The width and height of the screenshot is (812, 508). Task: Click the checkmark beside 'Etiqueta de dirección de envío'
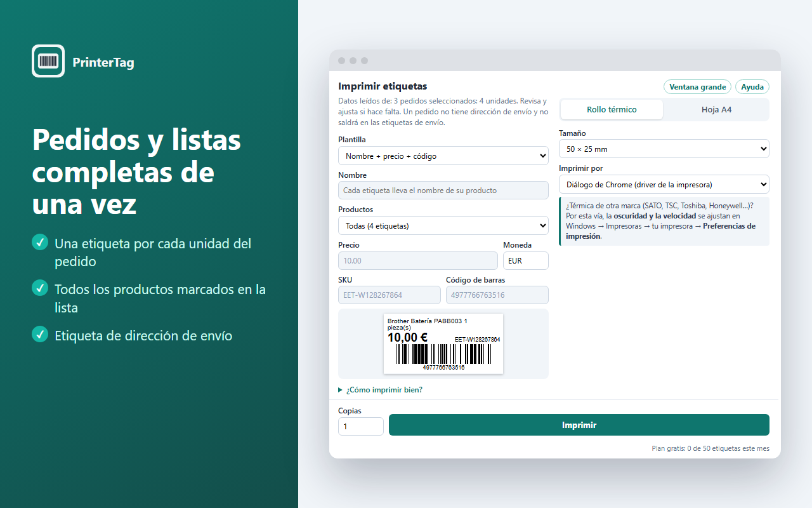[40, 333]
